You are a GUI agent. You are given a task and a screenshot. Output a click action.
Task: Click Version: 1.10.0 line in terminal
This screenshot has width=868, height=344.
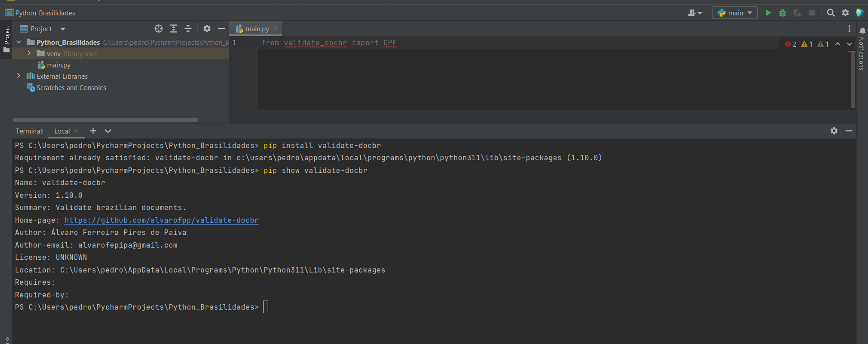point(49,196)
